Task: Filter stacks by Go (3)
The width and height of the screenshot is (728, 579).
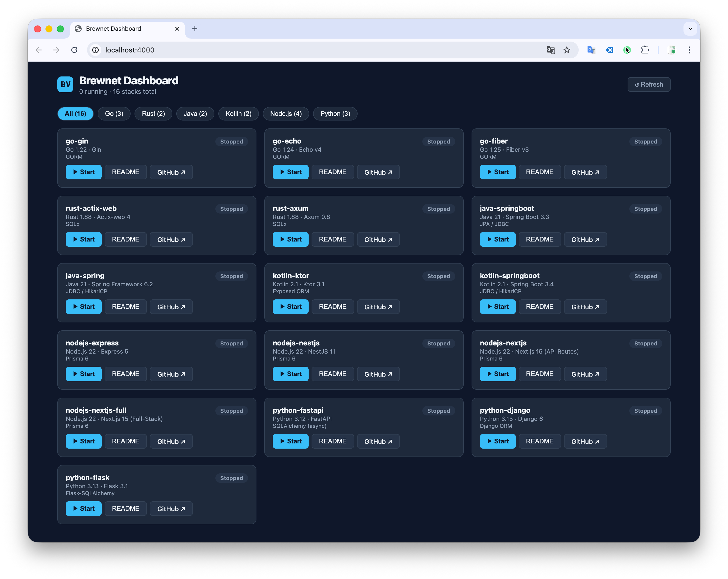Action: click(114, 114)
